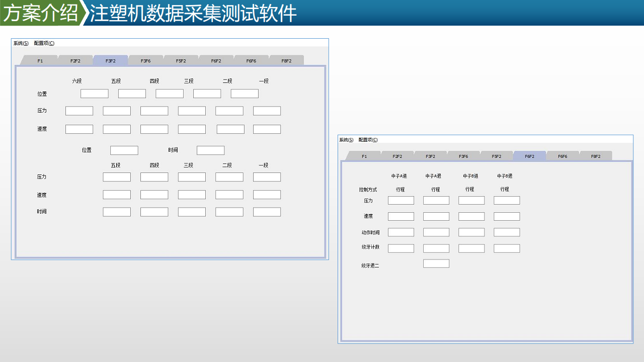
Task: Focus the 绞牙退二 input field
Action: pos(436,263)
